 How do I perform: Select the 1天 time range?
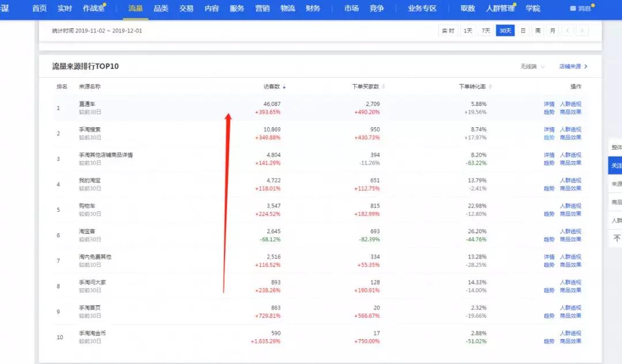click(x=468, y=31)
